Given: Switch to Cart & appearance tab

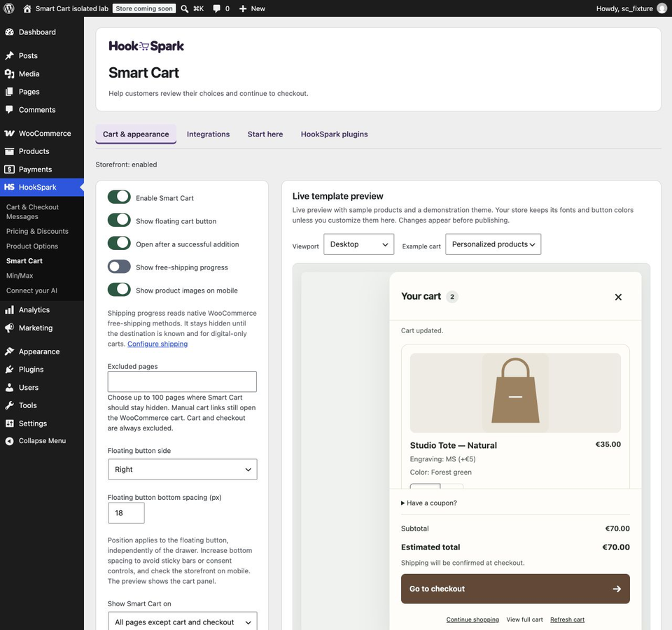Looking at the screenshot, I should point(136,134).
